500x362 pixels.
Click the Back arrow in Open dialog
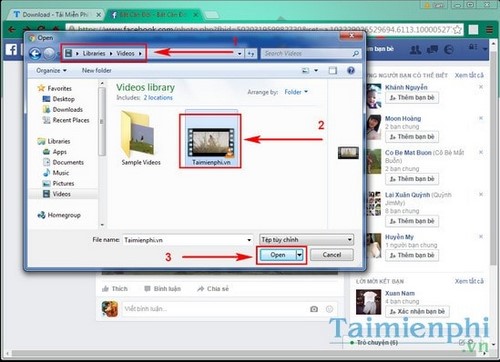point(35,54)
